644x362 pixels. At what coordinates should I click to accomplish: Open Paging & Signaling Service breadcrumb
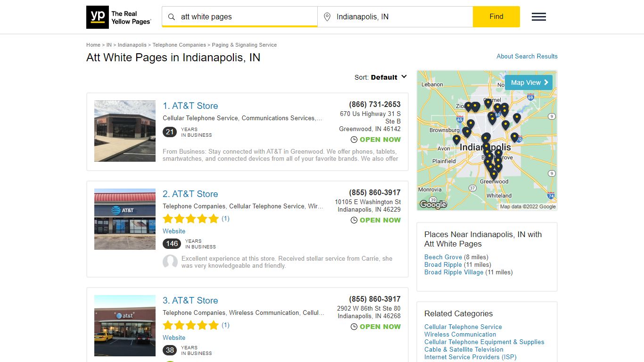click(x=244, y=45)
